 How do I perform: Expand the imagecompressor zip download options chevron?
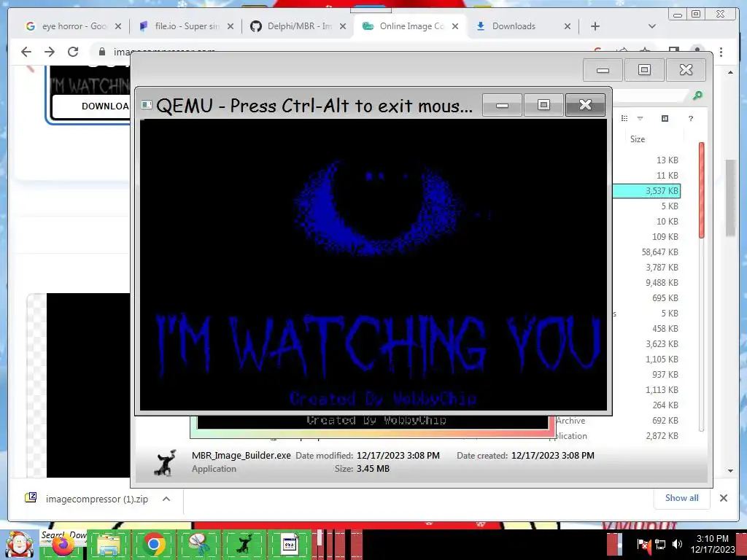[x=166, y=499]
